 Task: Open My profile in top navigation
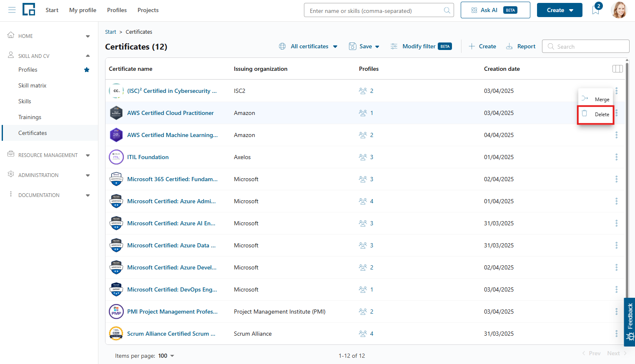tap(83, 10)
